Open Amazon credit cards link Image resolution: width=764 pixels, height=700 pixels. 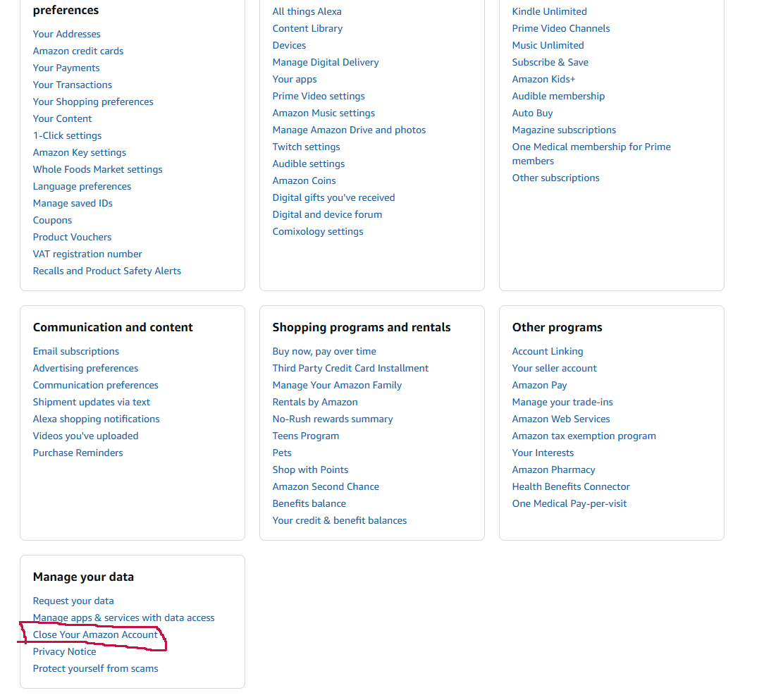(78, 51)
